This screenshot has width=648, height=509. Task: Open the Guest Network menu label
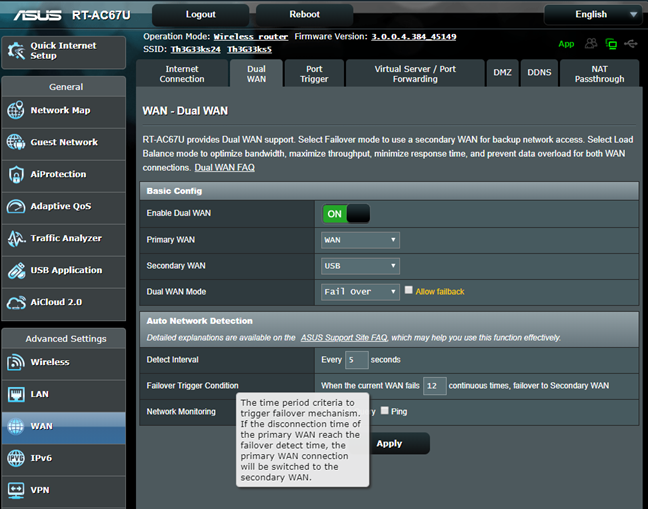pos(64,142)
